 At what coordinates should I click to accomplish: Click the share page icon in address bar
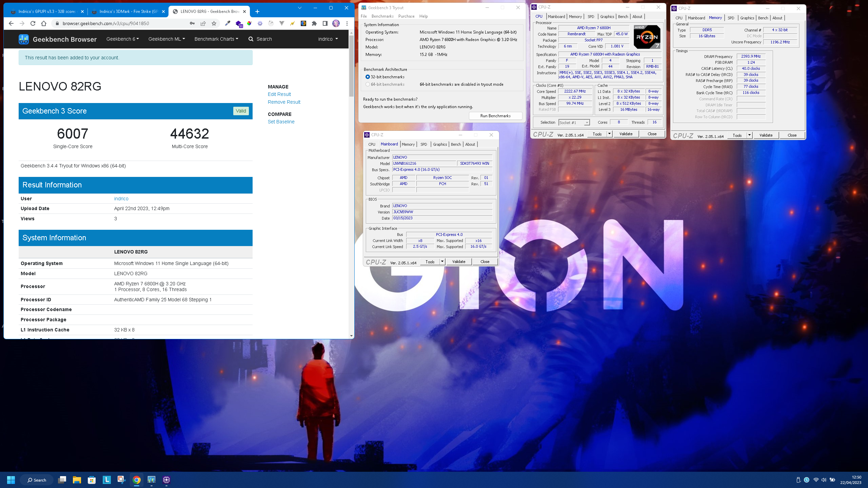tap(203, 23)
